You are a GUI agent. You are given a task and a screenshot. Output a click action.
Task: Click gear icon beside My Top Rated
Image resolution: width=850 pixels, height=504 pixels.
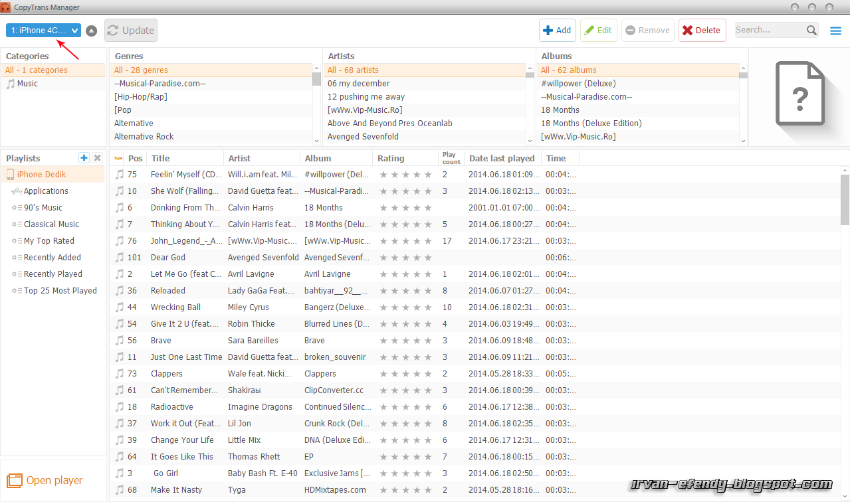click(17, 241)
